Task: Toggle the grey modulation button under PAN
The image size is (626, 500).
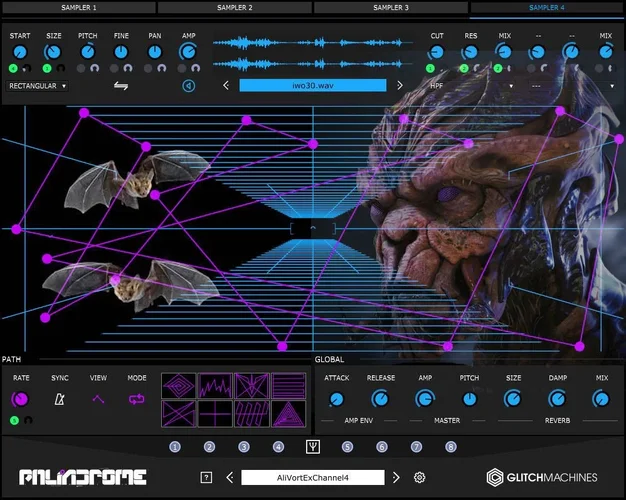Action: 148,68
